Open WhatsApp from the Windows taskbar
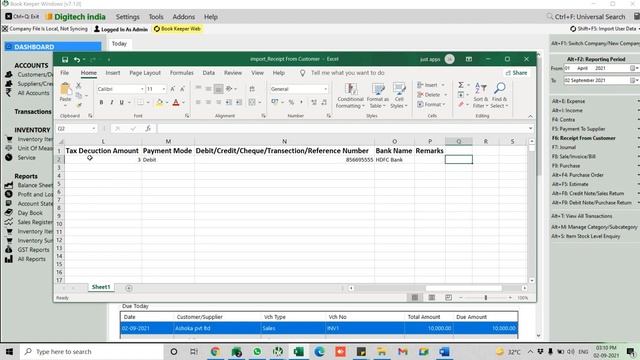 [x=257, y=351]
